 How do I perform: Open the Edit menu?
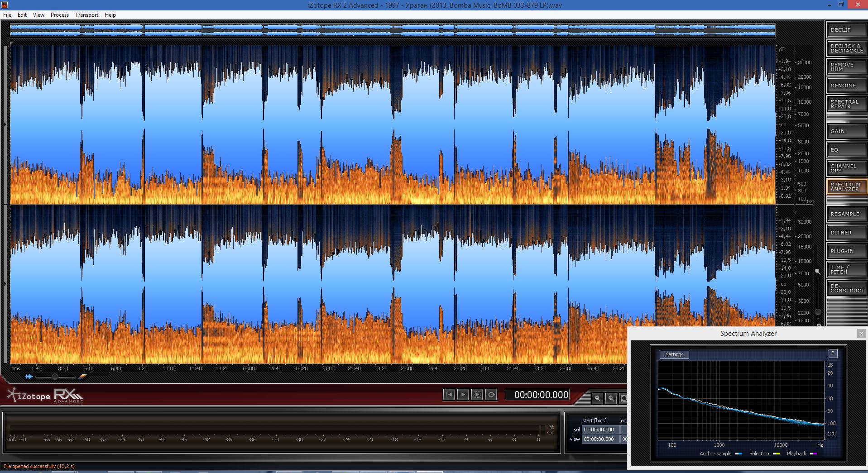pyautogui.click(x=22, y=15)
